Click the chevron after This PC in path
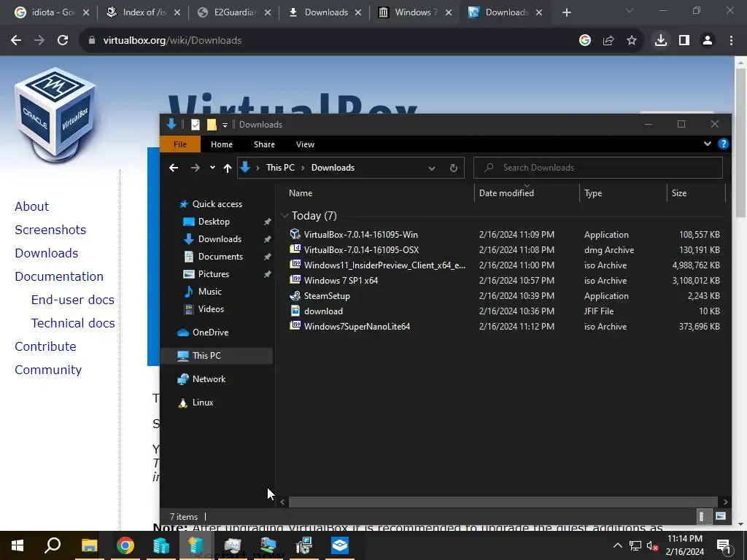Image resolution: width=747 pixels, height=560 pixels. pyautogui.click(x=303, y=168)
